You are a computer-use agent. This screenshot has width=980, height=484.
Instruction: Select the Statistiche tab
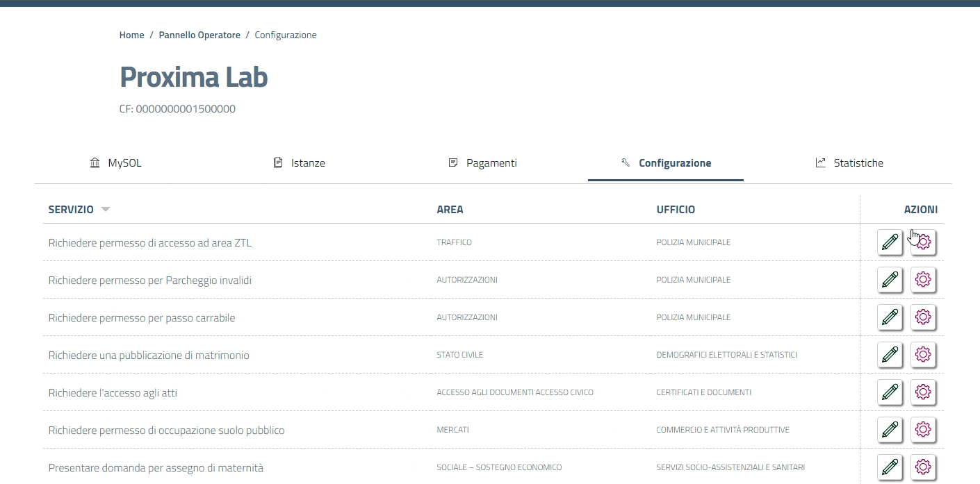849,163
